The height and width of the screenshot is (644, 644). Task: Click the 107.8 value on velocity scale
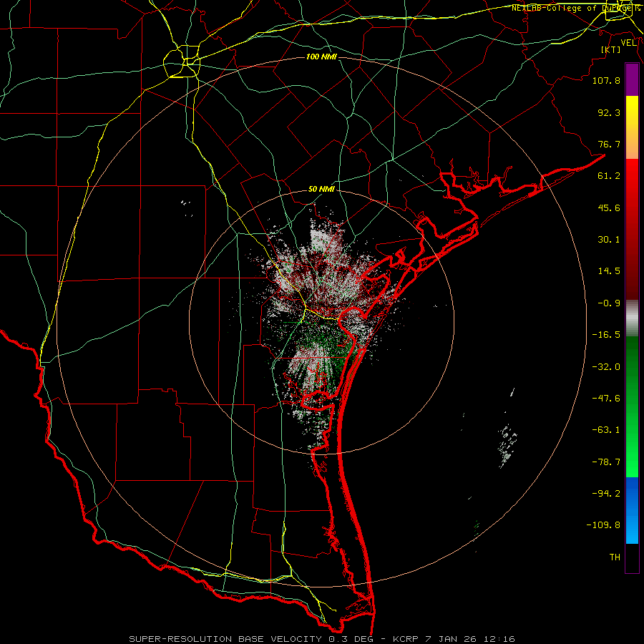(606, 80)
